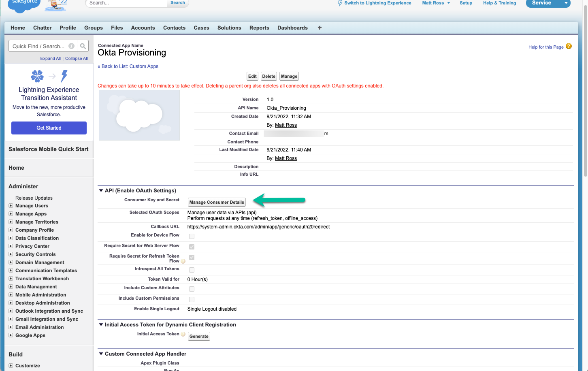Image resolution: width=588 pixels, height=371 pixels.
Task: Click the top Search button
Action: [x=178, y=3]
